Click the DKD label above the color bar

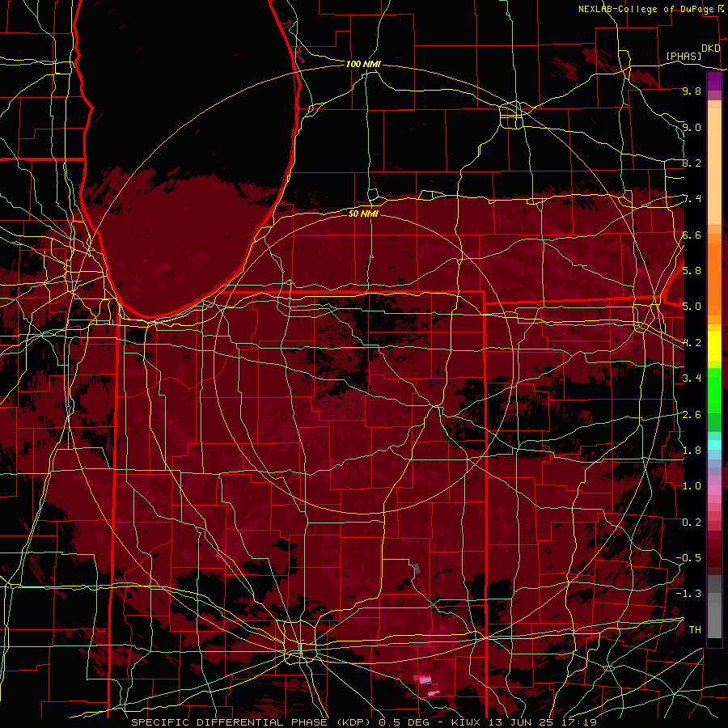(x=711, y=49)
